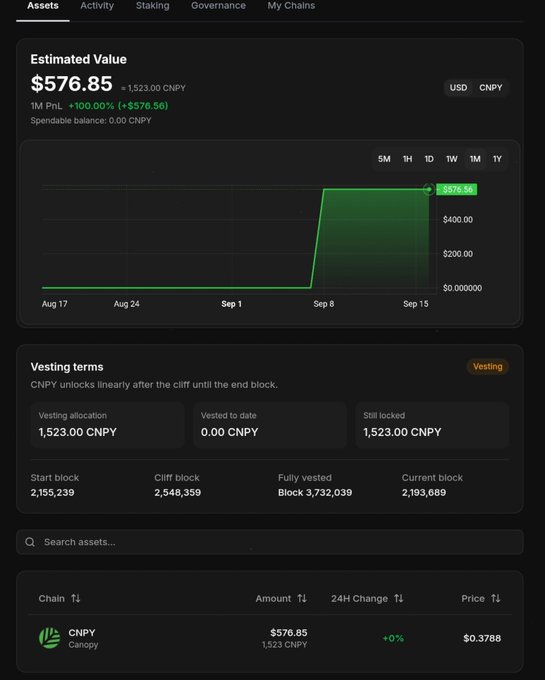Click the Fully vested Block 3,732,039 value

315,493
